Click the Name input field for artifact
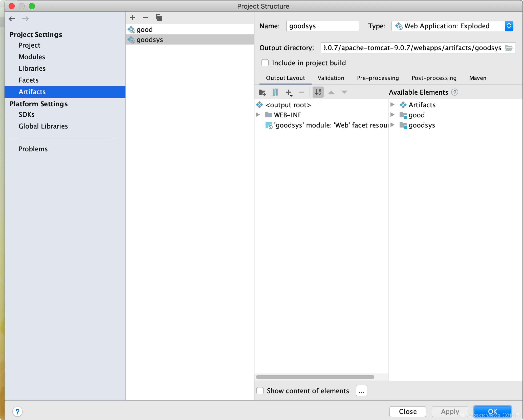The width and height of the screenshot is (523, 420). (x=322, y=26)
